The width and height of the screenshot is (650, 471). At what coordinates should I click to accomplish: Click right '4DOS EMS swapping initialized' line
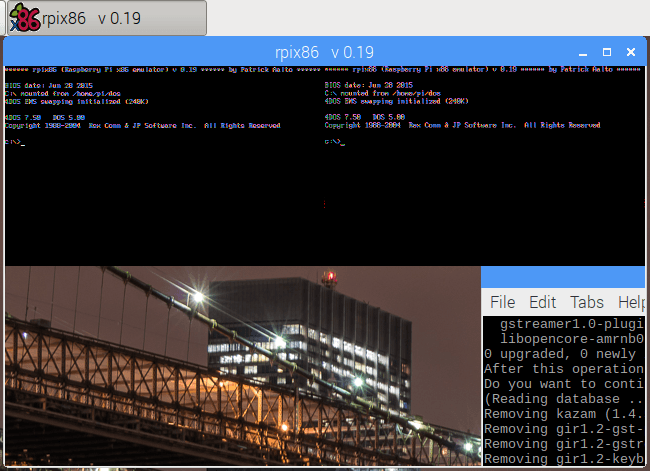pos(396,101)
